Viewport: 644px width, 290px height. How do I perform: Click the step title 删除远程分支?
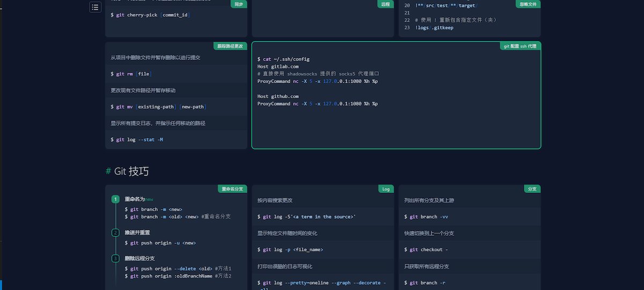pyautogui.click(x=140, y=258)
